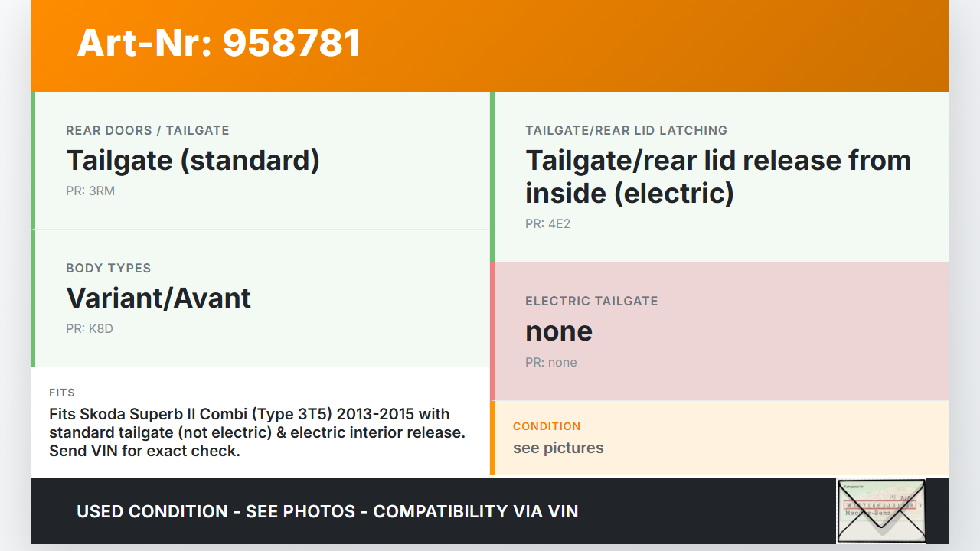Viewport: 980px width, 551px height.
Task: Select the Variant/Avant body type heading
Action: coord(158,298)
